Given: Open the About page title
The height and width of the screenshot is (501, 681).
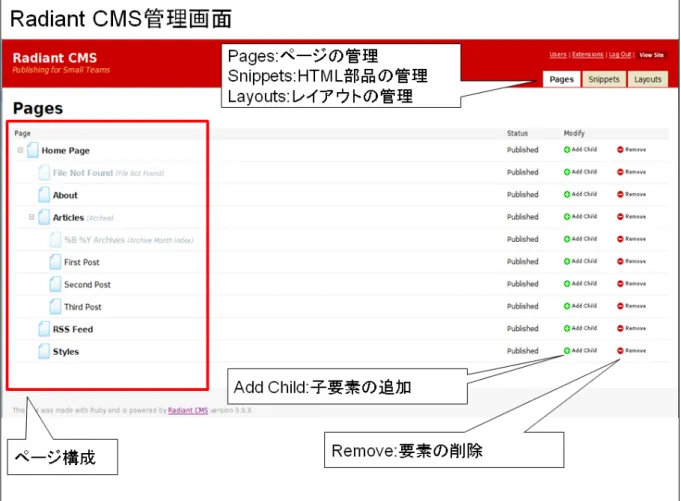Looking at the screenshot, I should coord(65,195).
